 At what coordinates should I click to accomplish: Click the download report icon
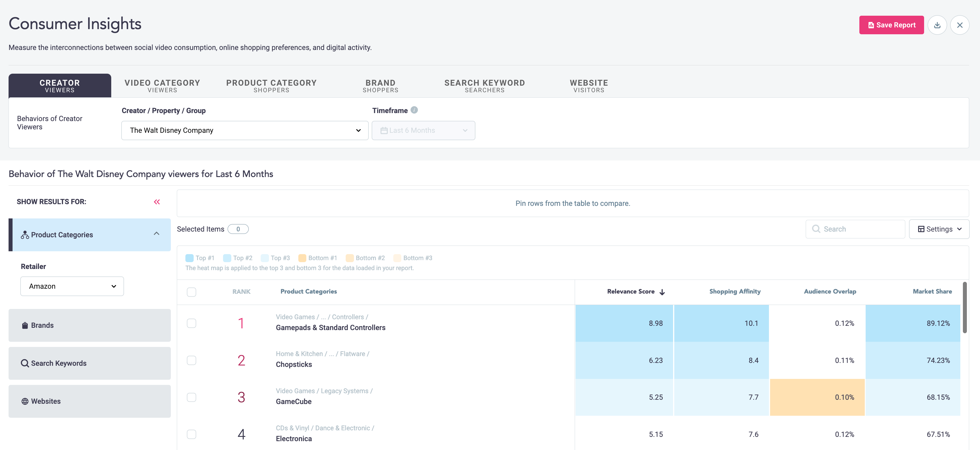(x=937, y=25)
